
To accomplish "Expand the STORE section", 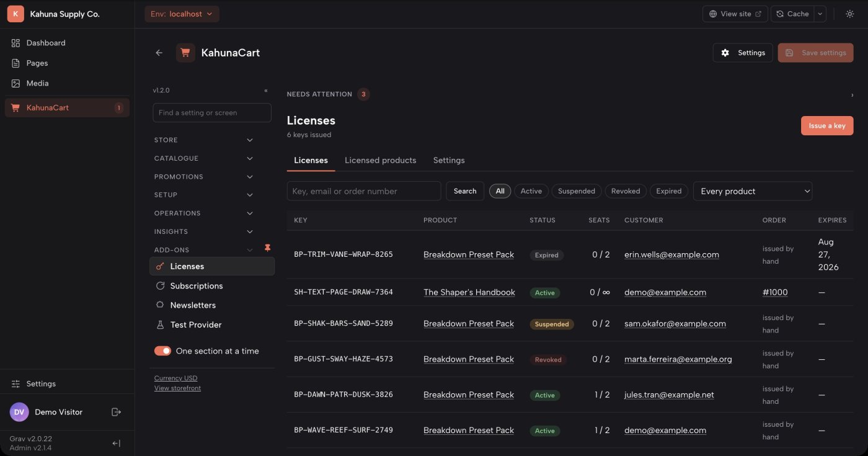I will 204,140.
